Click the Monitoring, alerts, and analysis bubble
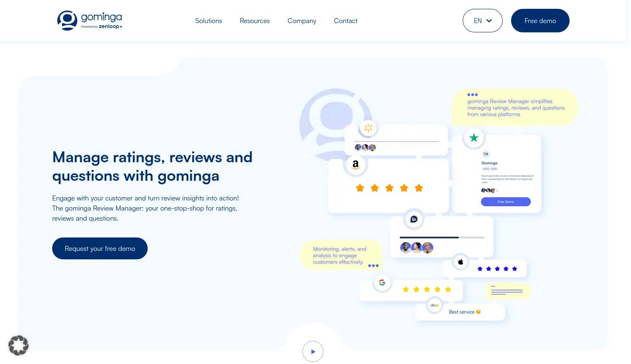This screenshot has height=364, width=631. click(341, 255)
